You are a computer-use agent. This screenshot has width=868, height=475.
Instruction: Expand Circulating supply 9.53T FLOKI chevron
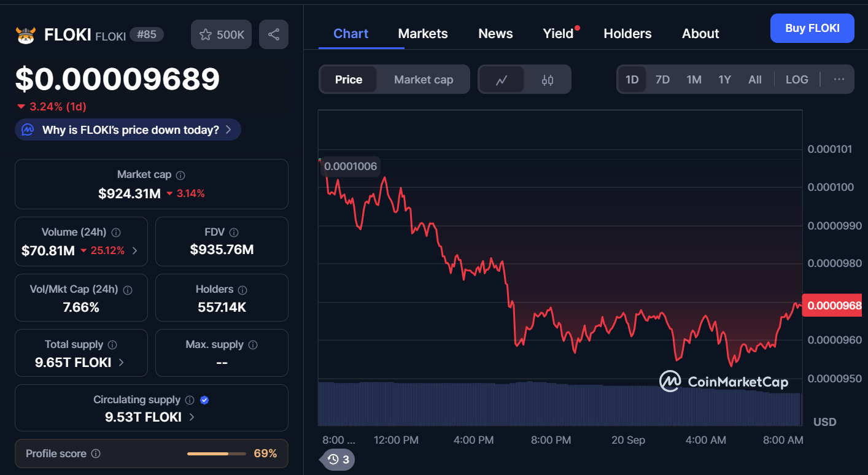coord(192,417)
